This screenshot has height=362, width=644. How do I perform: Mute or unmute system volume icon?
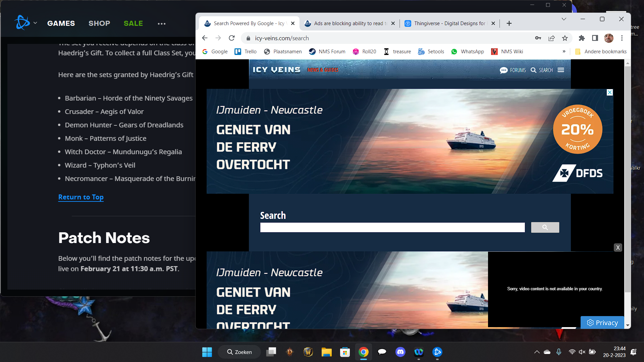582,352
